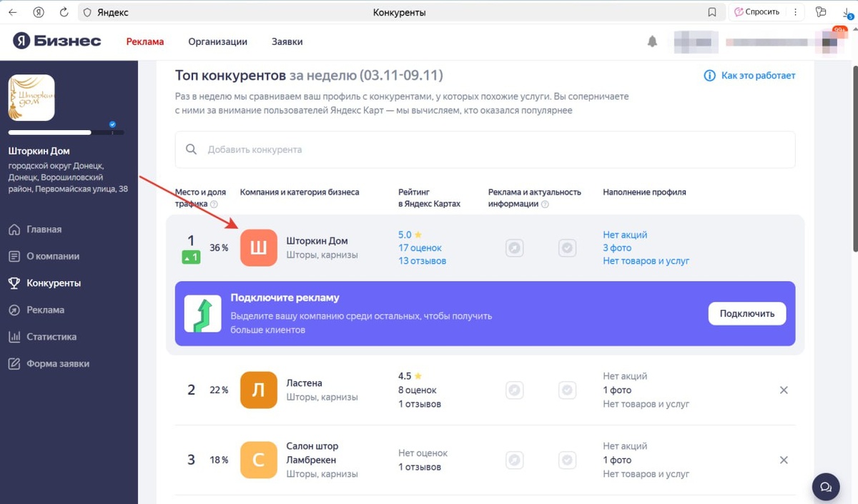Click the Шторкин Дом company logo thumbnail
Viewport: 858px width, 504px height.
[x=31, y=97]
